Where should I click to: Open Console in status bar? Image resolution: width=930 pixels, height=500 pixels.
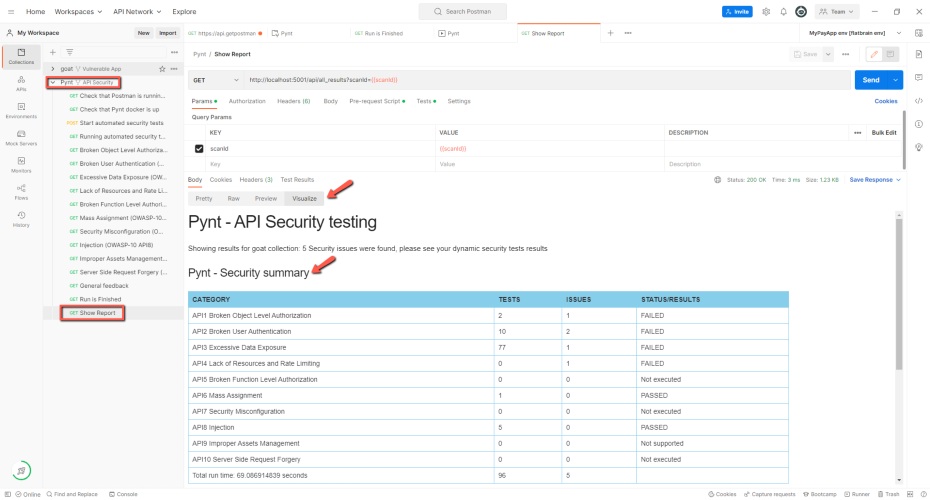point(123,494)
